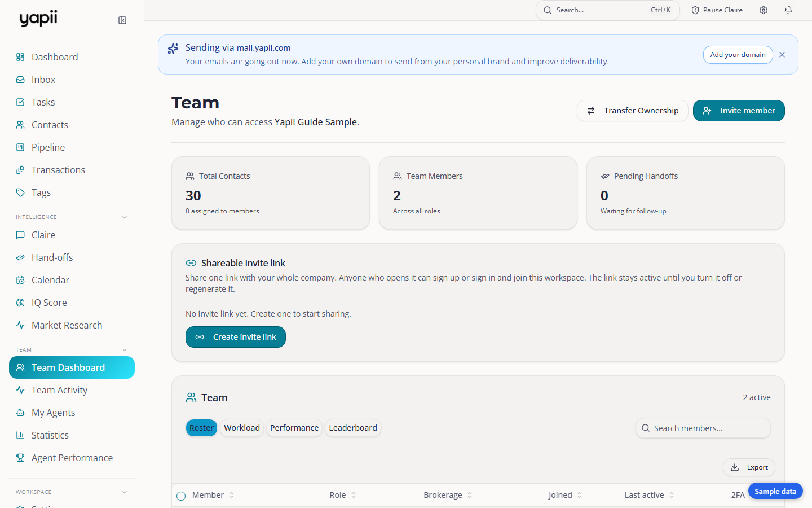
Task: Click the "0 assigned to members" text
Action: coord(222,211)
